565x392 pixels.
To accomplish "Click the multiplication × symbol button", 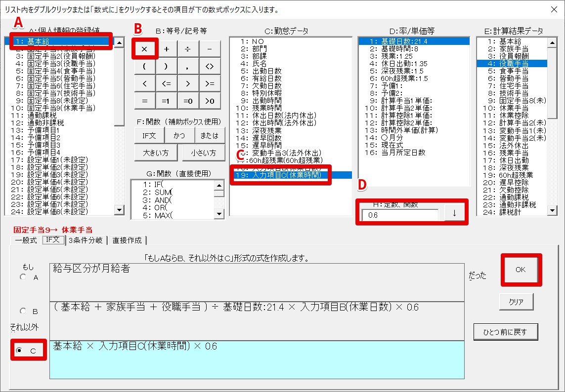I will click(x=144, y=49).
